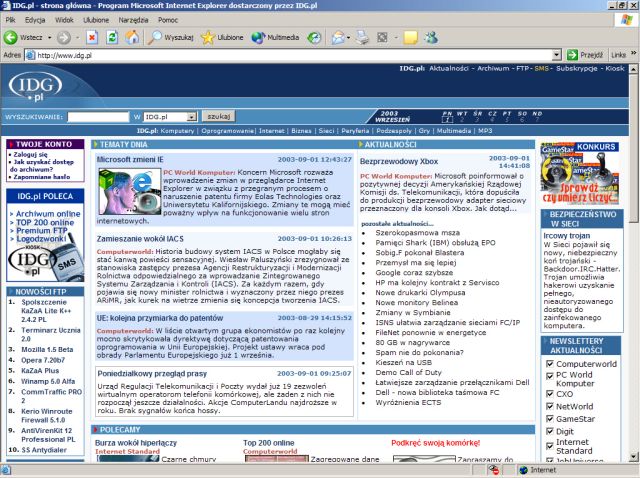Open the Plik menu
The height and width of the screenshot is (478, 640).
10,20
